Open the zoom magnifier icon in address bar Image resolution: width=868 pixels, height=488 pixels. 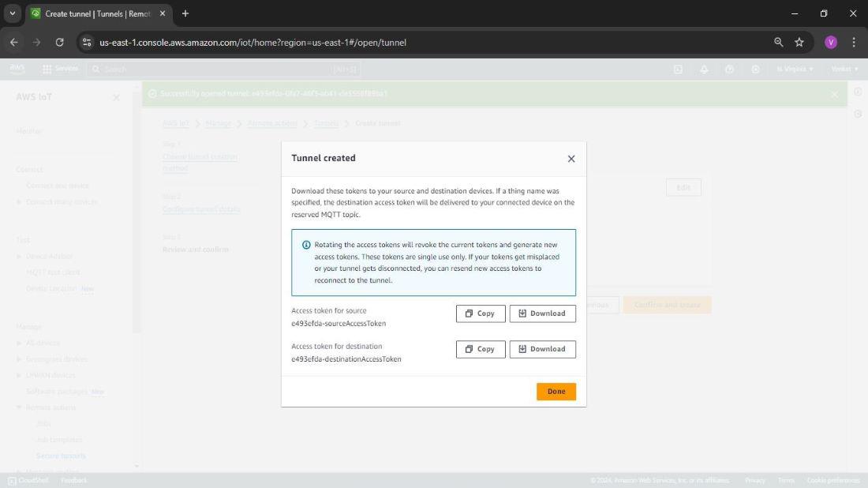(778, 42)
